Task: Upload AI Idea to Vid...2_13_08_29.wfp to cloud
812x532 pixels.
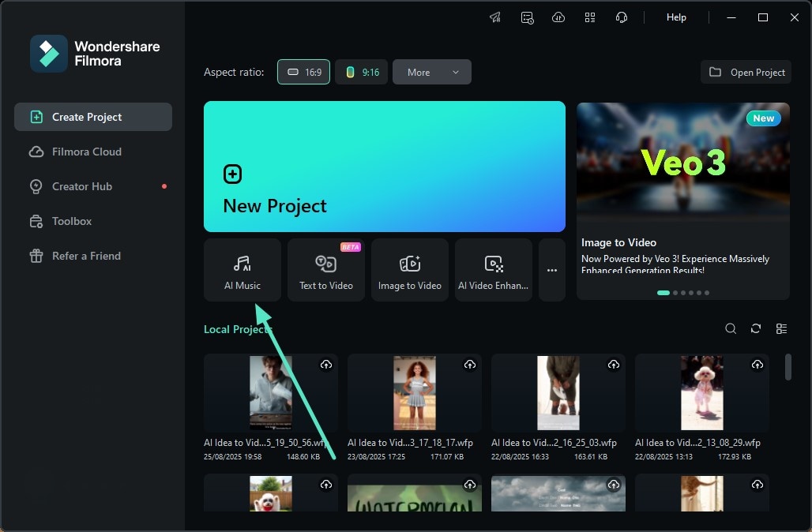Action: tap(757, 365)
